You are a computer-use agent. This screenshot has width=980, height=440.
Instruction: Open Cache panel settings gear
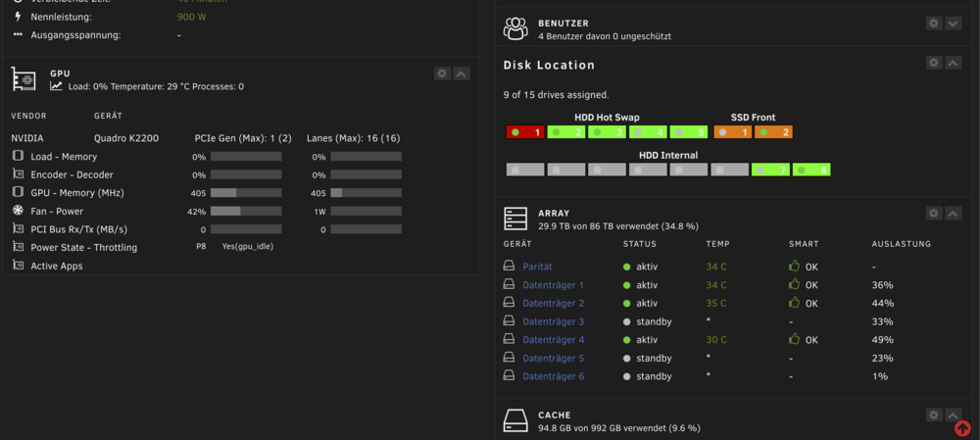click(x=934, y=415)
